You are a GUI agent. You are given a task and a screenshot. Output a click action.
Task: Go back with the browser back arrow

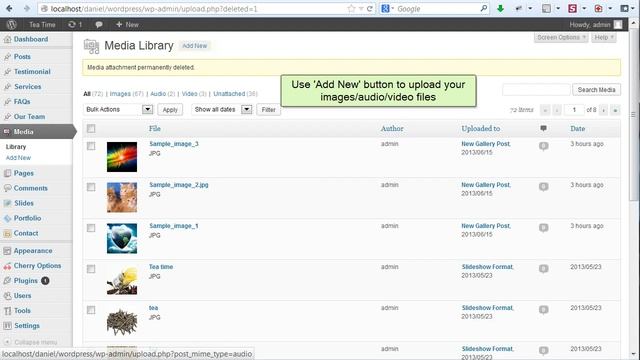coord(9,8)
